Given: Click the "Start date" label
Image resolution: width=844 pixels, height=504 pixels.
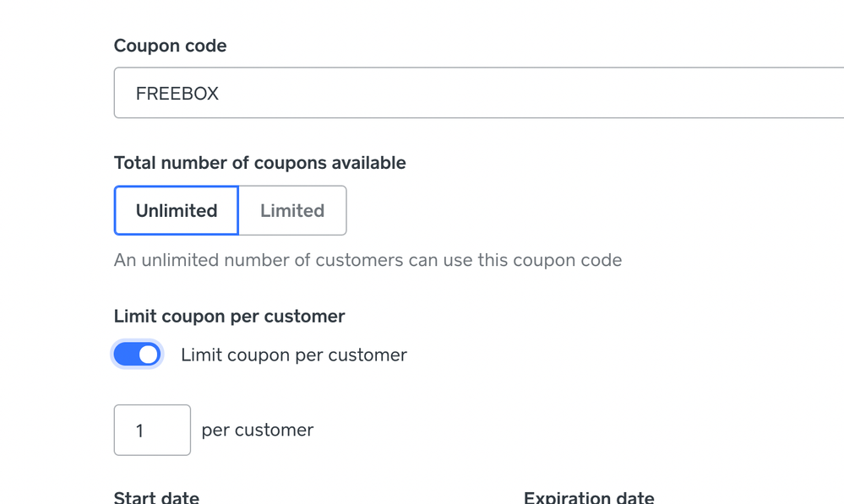Looking at the screenshot, I should pos(156,497).
